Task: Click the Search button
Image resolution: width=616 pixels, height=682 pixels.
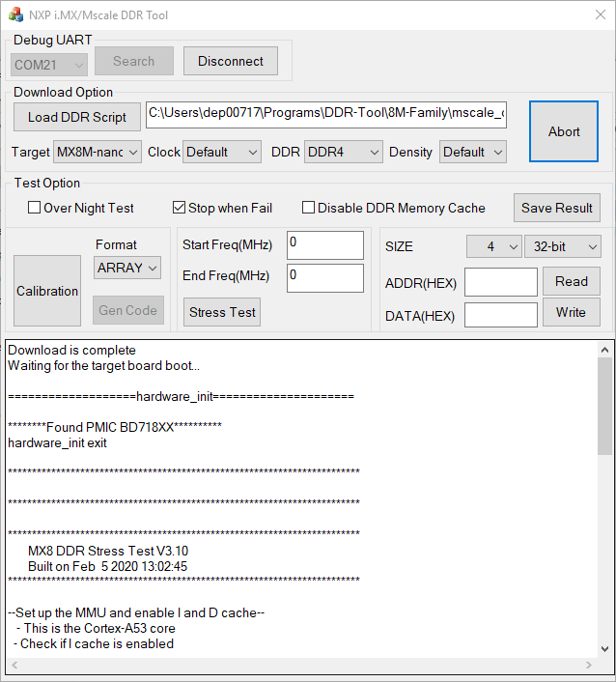Action: coord(134,61)
